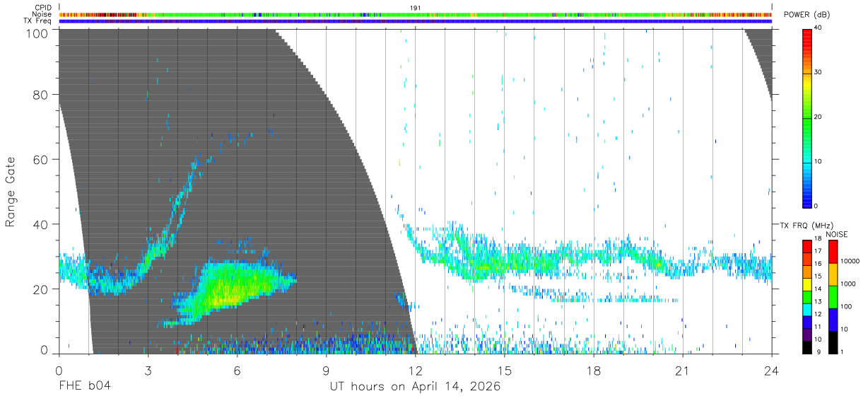Click the 12 hour tick label

click(415, 370)
